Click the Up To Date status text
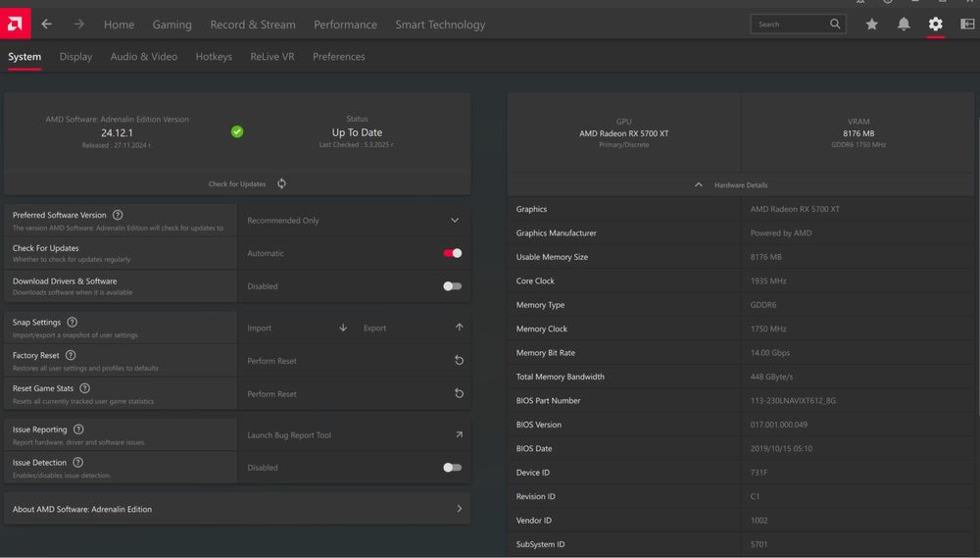The width and height of the screenshot is (980, 558). point(357,132)
